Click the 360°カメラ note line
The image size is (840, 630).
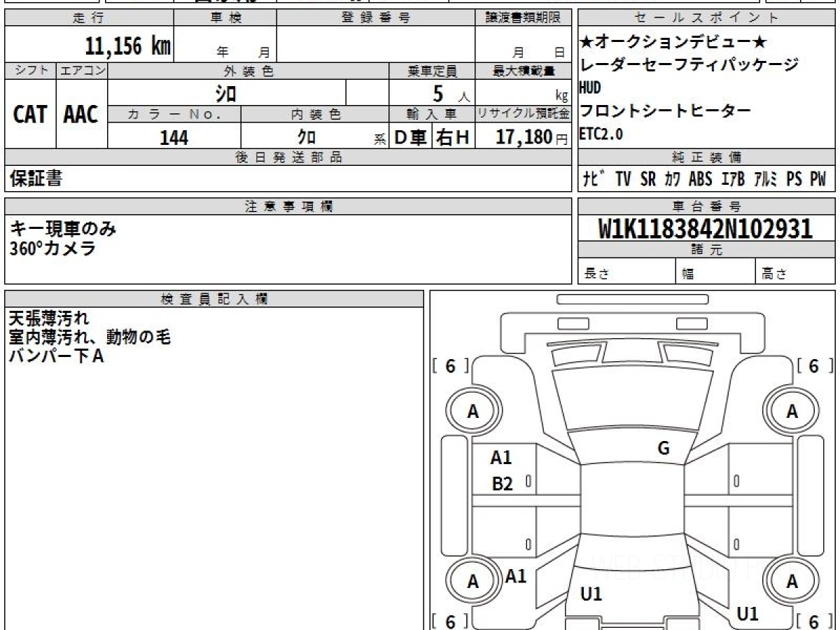[52, 248]
